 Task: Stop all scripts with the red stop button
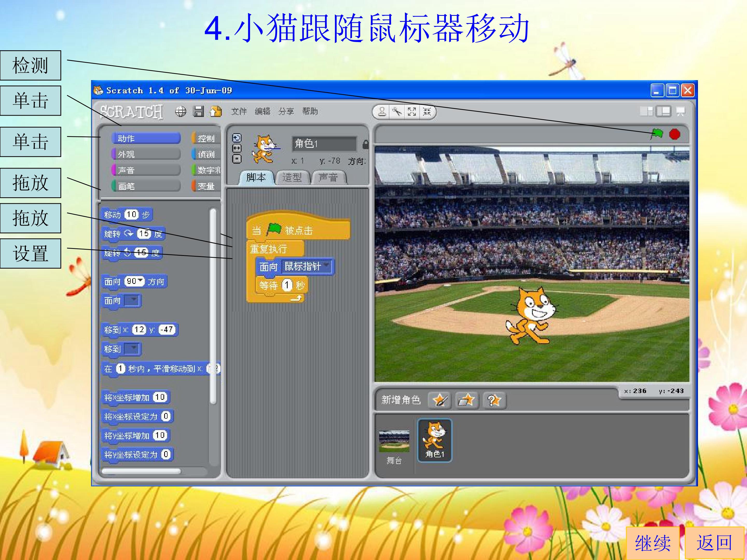click(x=674, y=134)
